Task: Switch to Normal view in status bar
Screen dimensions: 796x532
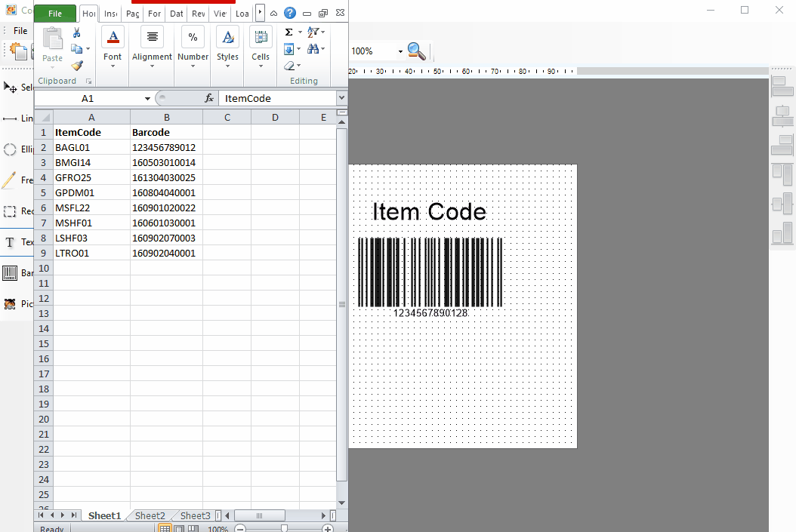Action: tap(165, 528)
